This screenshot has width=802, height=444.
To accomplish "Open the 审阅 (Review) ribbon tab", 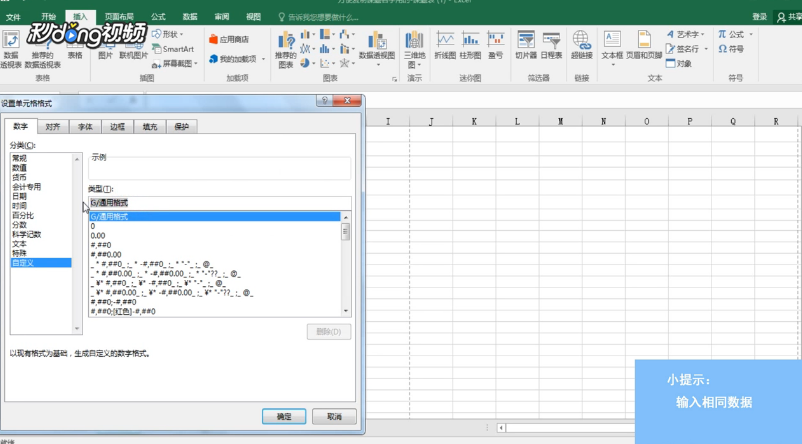I will (x=221, y=17).
